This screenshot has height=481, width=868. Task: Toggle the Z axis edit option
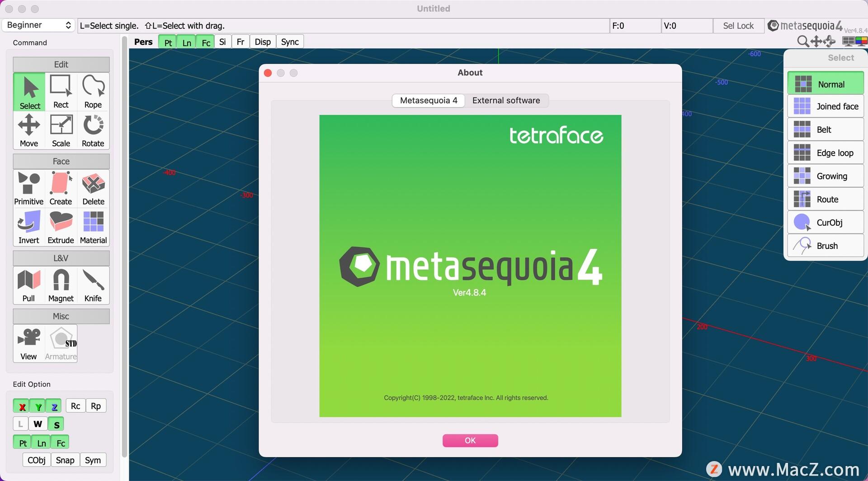pyautogui.click(x=54, y=406)
